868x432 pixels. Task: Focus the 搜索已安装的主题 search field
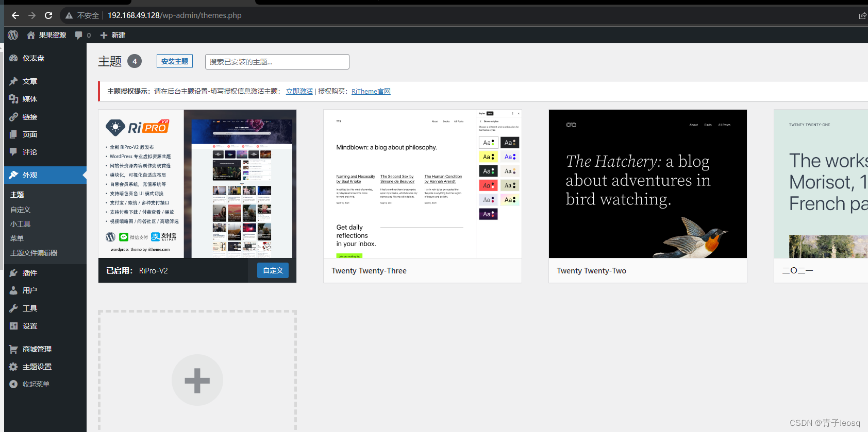click(x=277, y=62)
